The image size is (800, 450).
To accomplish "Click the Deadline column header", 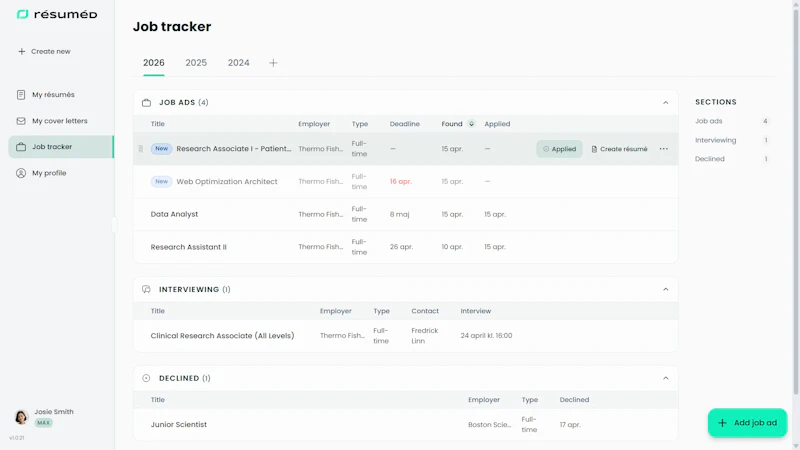I will coord(405,124).
